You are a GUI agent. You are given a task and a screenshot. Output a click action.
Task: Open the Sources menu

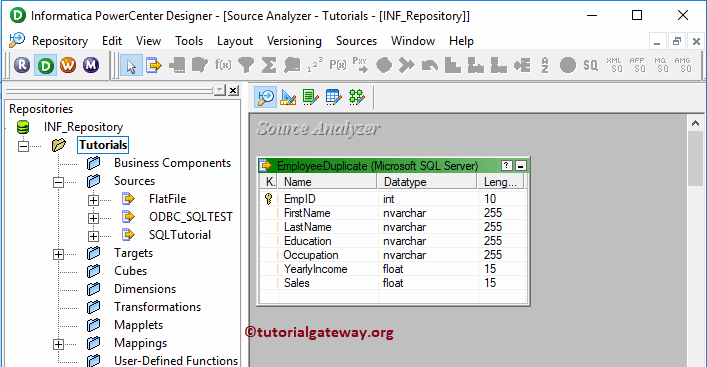(356, 41)
